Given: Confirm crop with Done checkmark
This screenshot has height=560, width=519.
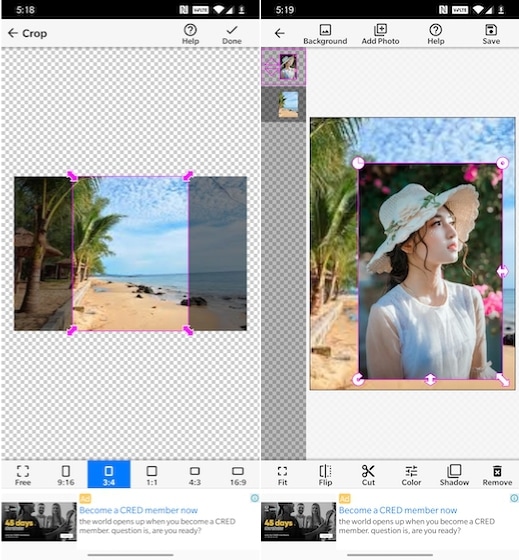Looking at the screenshot, I should (232, 34).
